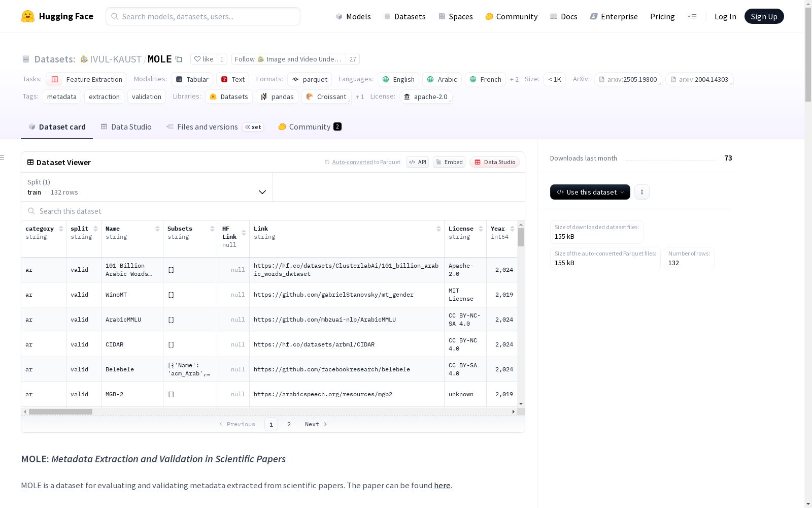This screenshot has width=812, height=508.
Task: Open the API button in viewer
Action: coord(418,162)
